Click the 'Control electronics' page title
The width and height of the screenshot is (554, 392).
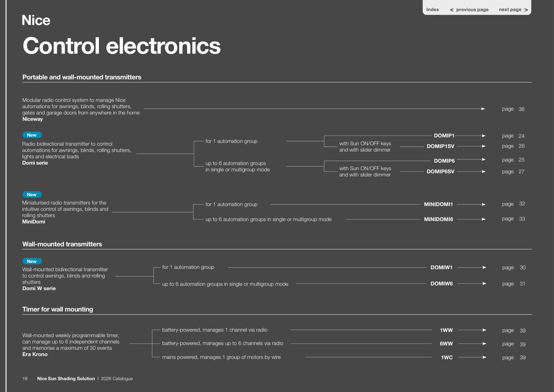[122, 46]
